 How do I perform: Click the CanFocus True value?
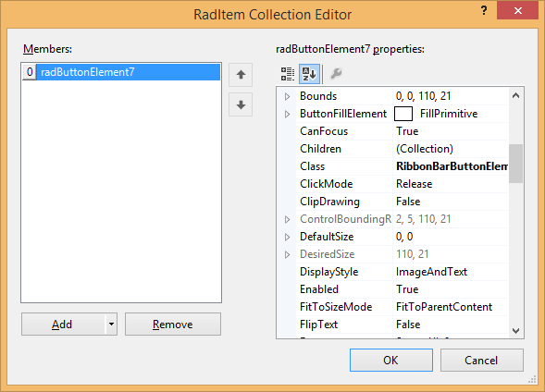click(407, 131)
